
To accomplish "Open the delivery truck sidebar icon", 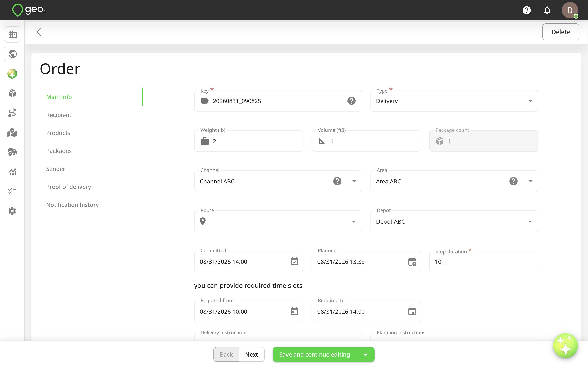I will tap(12, 152).
